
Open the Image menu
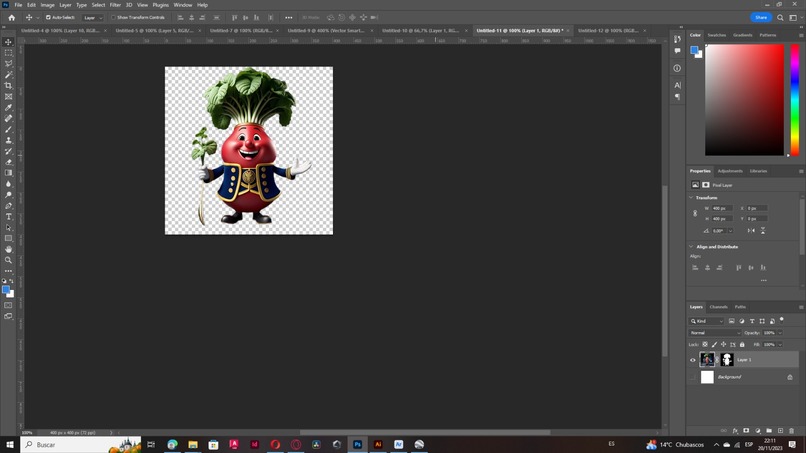click(x=47, y=5)
